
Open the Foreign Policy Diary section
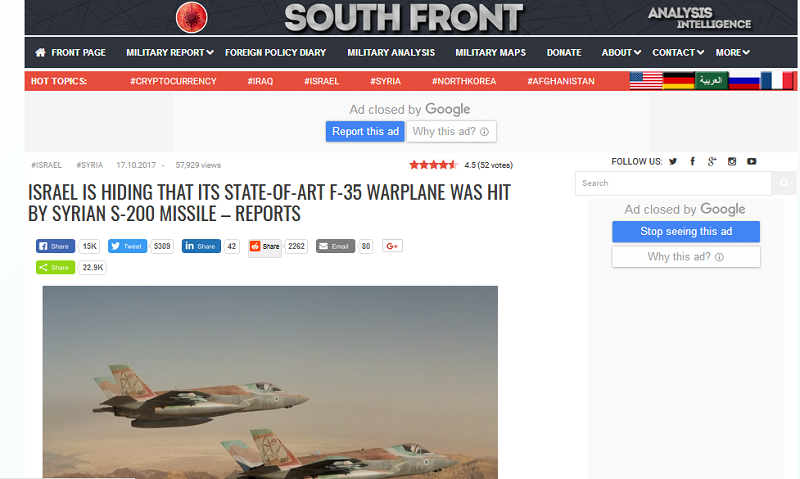tap(276, 53)
